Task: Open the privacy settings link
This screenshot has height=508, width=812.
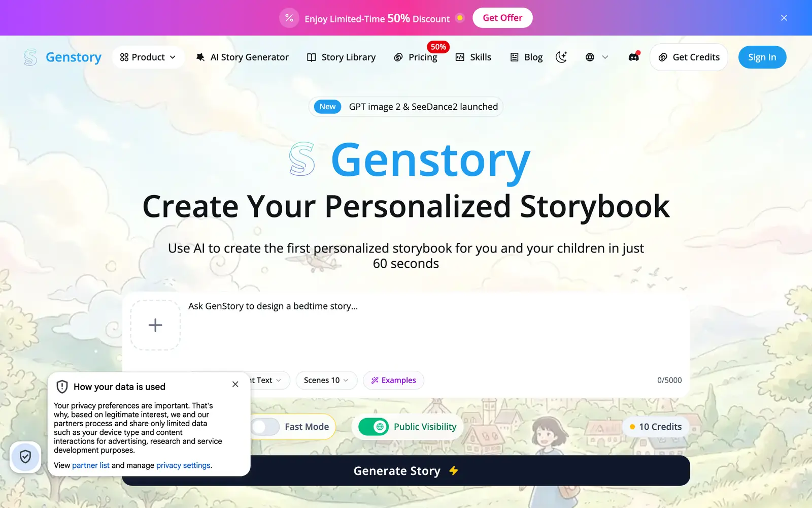Action: (183, 465)
